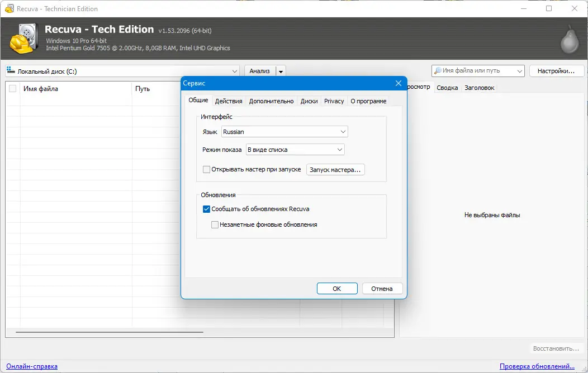This screenshot has height=373, width=588.
Task: Expand the Анализ button dropdown arrow
Action: [281, 71]
